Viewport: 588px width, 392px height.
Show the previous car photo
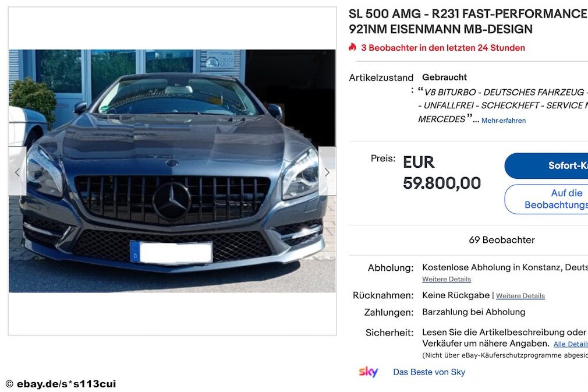pos(17,171)
